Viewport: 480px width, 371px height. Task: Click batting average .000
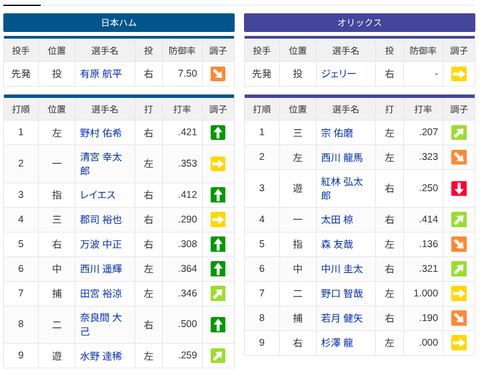(x=428, y=343)
